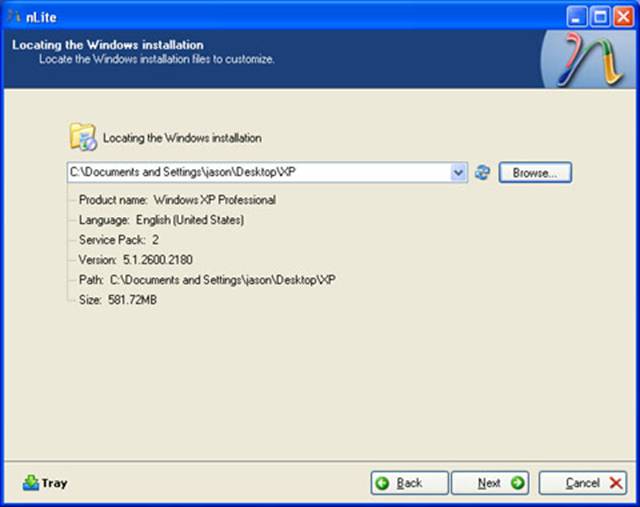Viewport: 640px width, 507px height.
Task: Minimize the nLite window
Action: [579, 16]
